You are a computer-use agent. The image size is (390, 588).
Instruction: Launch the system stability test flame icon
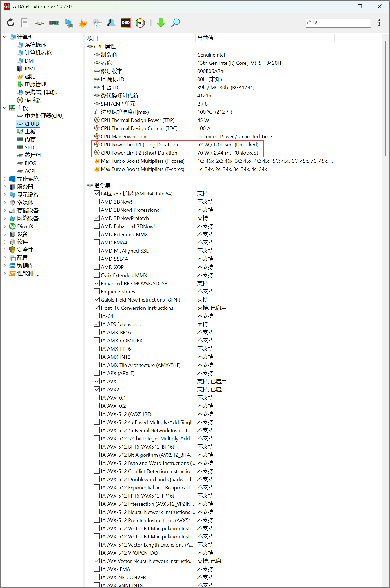click(83, 23)
